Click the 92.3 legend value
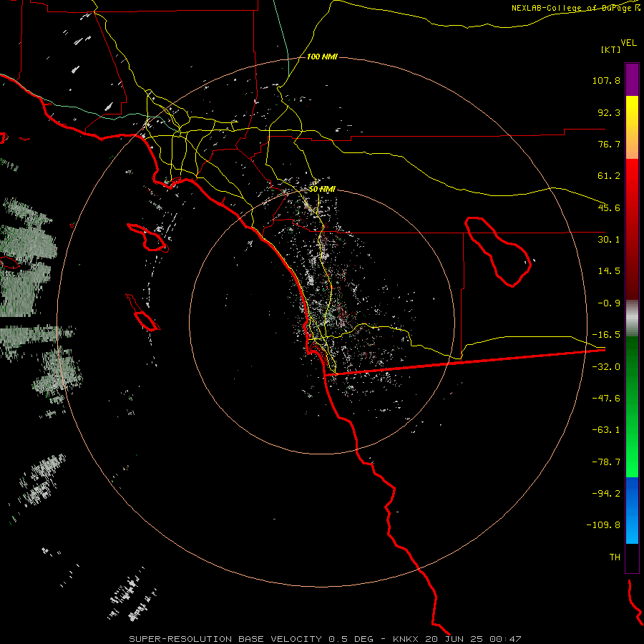This screenshot has height=644, width=644. tap(609, 112)
